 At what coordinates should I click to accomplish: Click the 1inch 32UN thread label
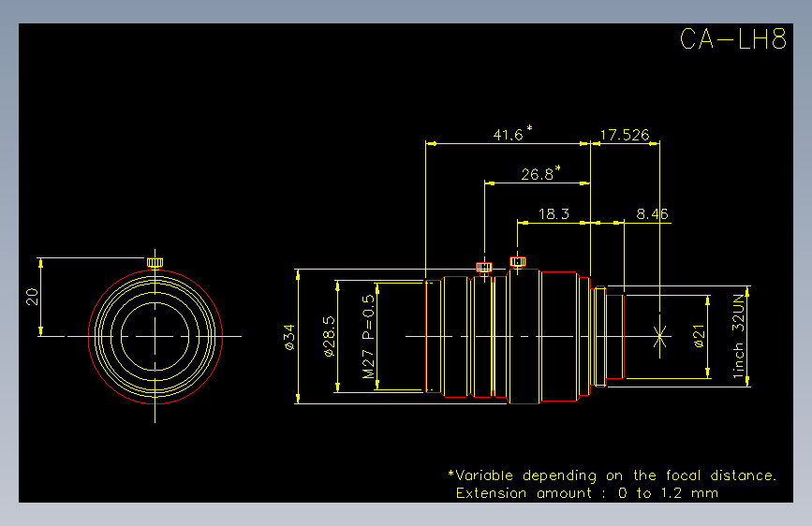738,337
